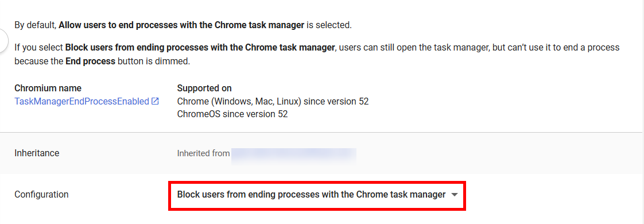Open the external-link icon beside TaskManagerEndProcessEnabled

[x=155, y=101]
